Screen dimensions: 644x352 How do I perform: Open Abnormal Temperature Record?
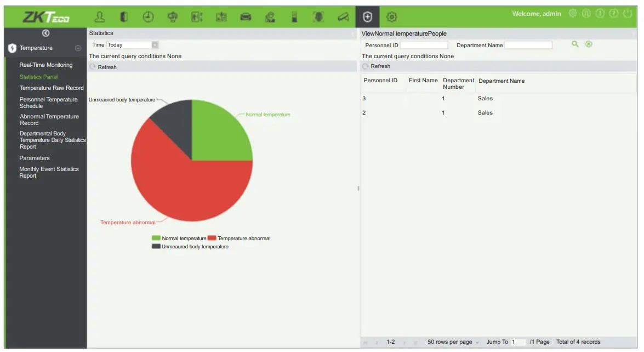click(49, 120)
